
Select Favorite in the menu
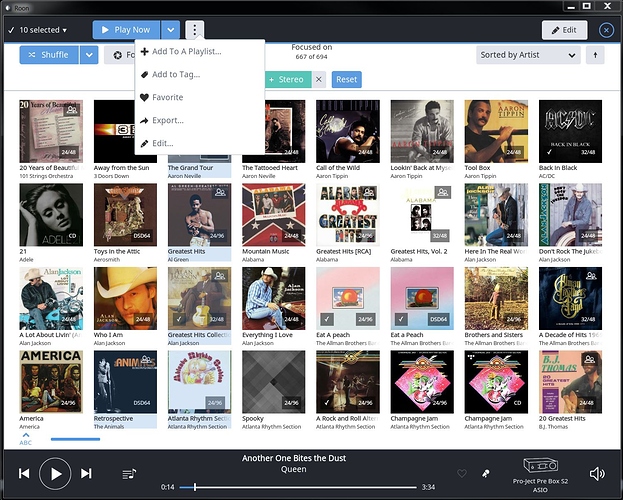200,97
